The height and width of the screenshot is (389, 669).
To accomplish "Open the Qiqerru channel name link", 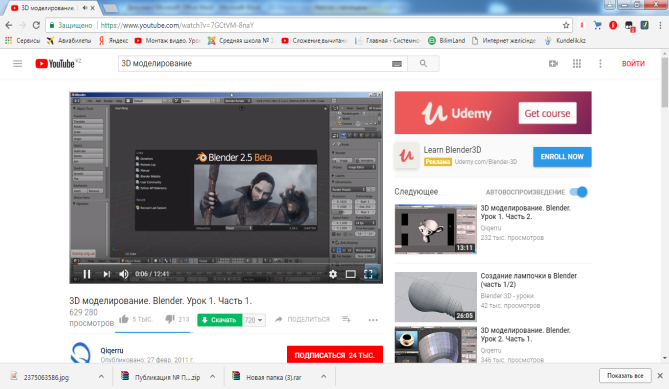I will [112, 350].
